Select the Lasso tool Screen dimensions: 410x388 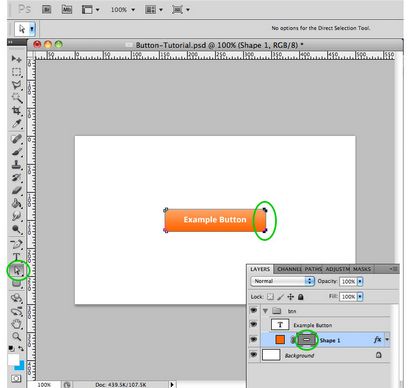[x=16, y=85]
